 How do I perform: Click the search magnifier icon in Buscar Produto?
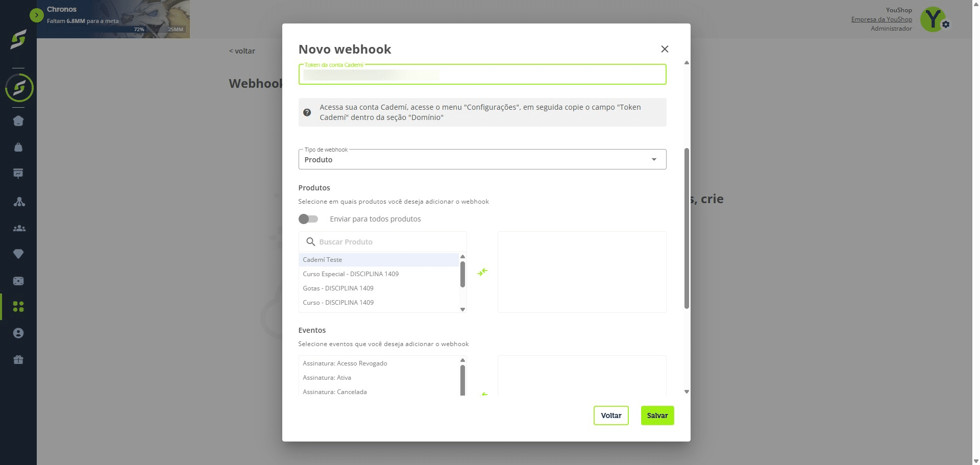310,241
